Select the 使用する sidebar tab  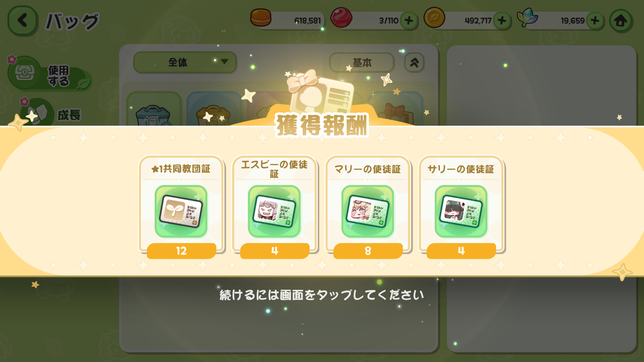point(50,74)
